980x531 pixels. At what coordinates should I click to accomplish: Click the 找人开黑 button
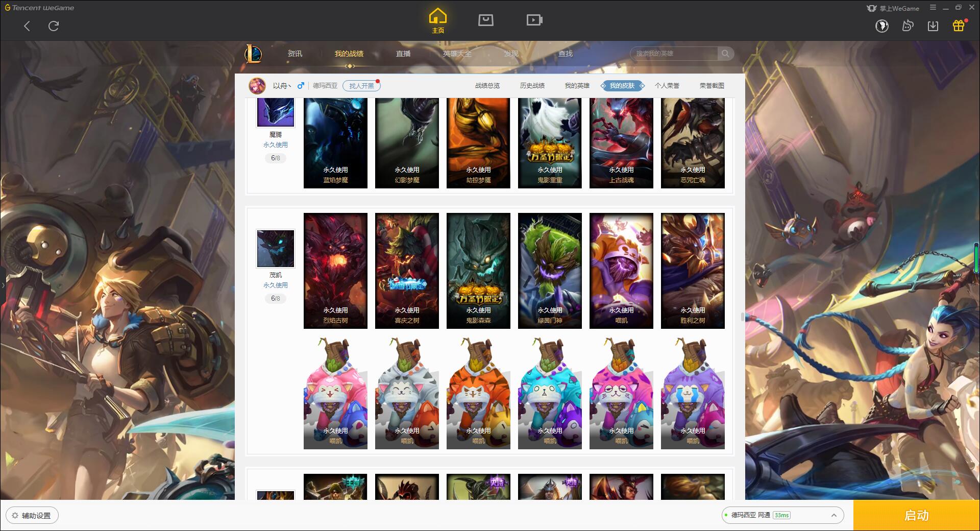(361, 86)
